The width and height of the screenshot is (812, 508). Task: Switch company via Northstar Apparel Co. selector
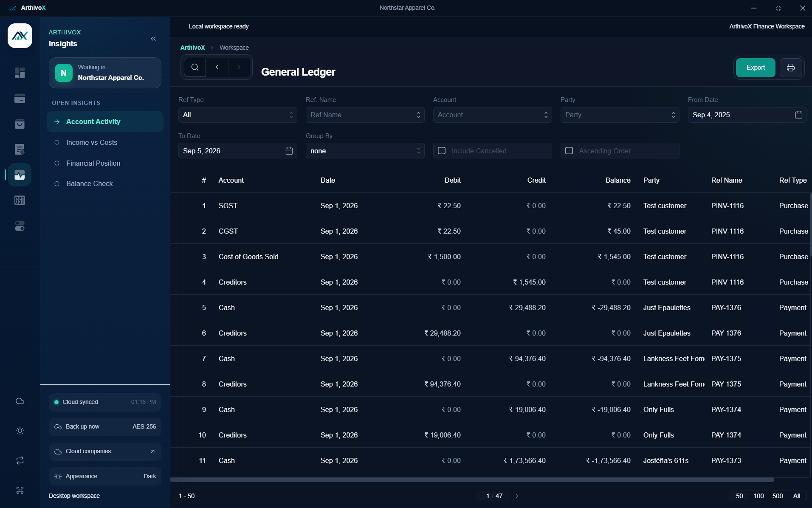pos(105,73)
